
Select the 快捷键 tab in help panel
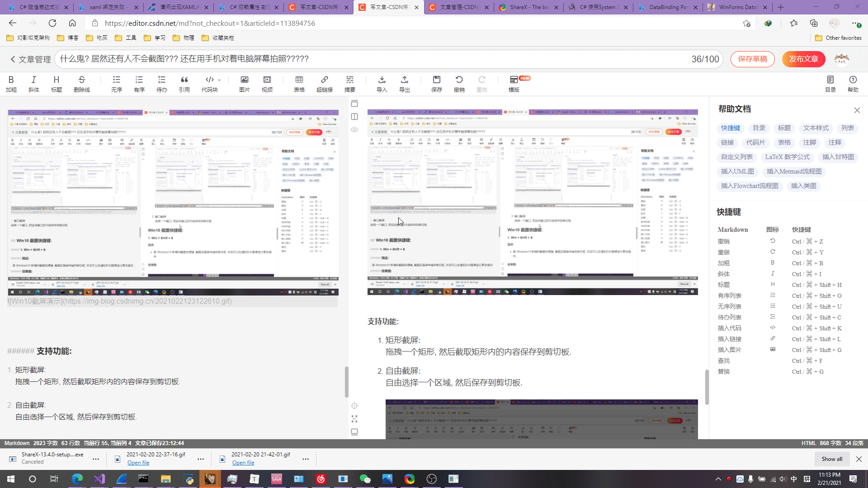[730, 127]
